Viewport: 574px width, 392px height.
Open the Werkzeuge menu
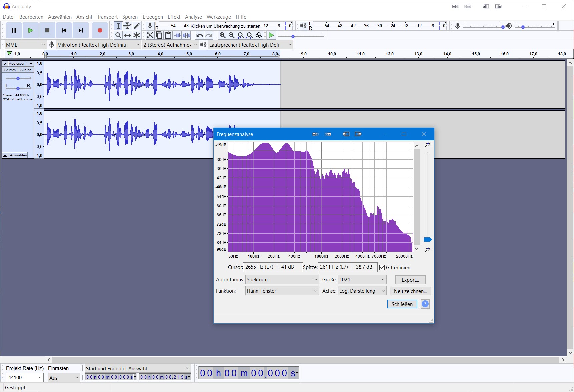(x=219, y=17)
